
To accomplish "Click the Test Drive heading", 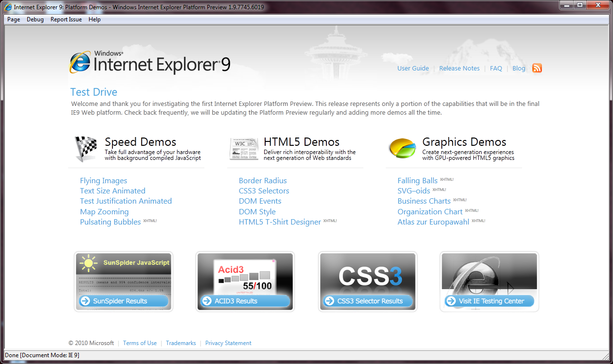I will tap(94, 92).
